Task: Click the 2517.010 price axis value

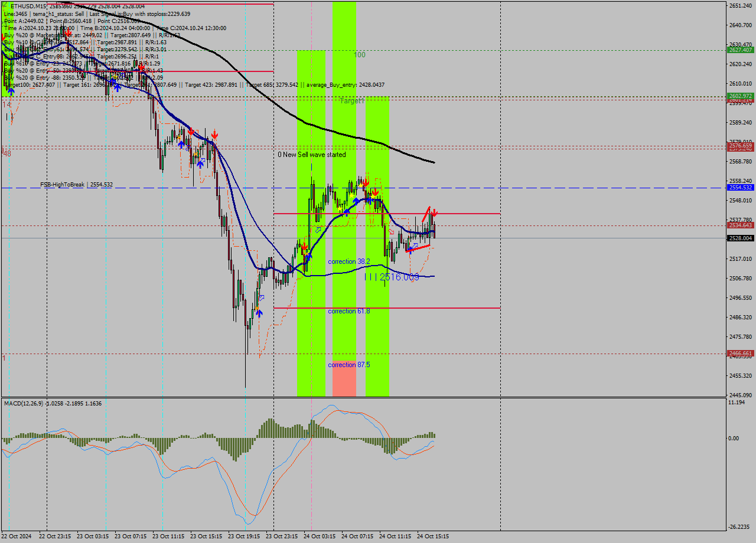Action: [x=740, y=259]
